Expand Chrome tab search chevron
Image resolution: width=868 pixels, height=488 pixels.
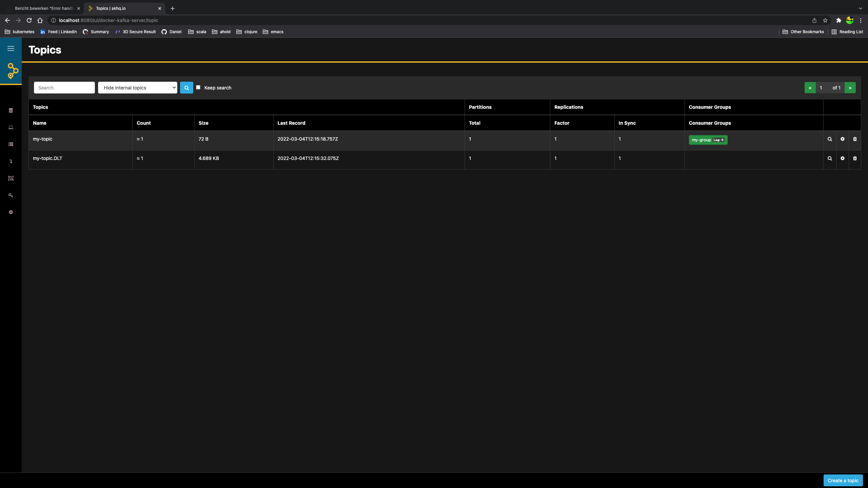point(860,8)
